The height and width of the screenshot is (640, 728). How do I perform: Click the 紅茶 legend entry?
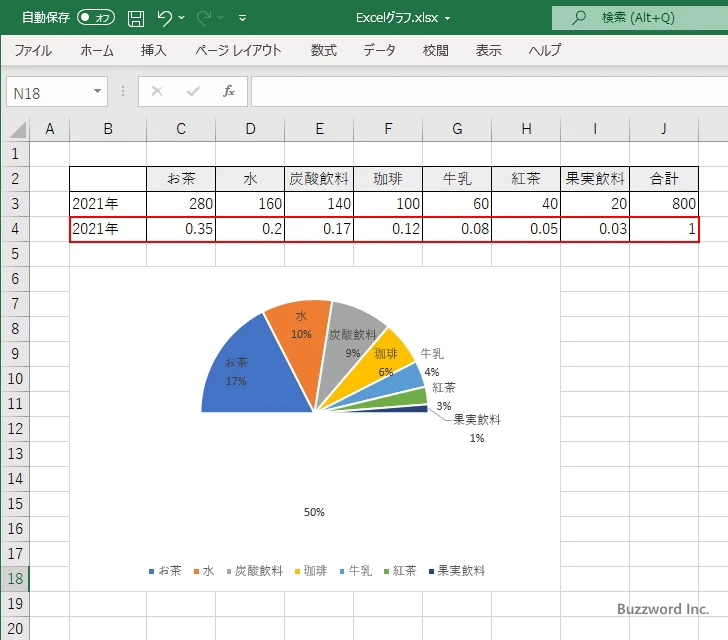(x=400, y=571)
